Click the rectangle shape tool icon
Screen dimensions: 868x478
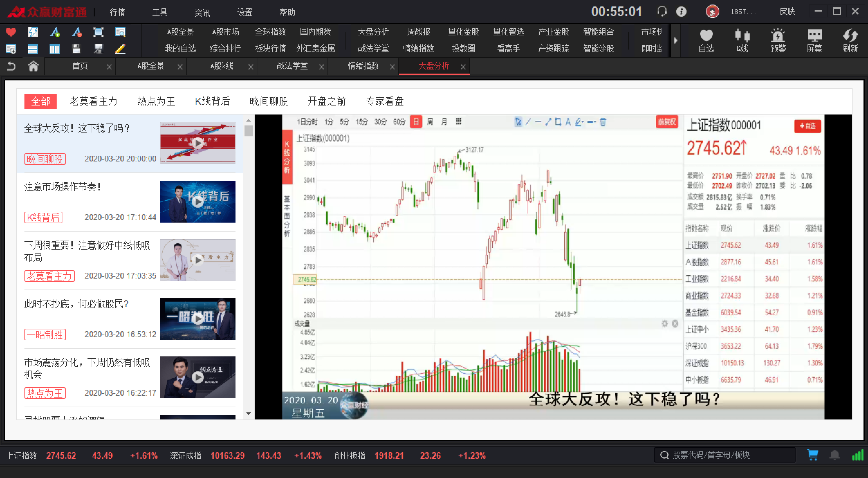point(557,122)
